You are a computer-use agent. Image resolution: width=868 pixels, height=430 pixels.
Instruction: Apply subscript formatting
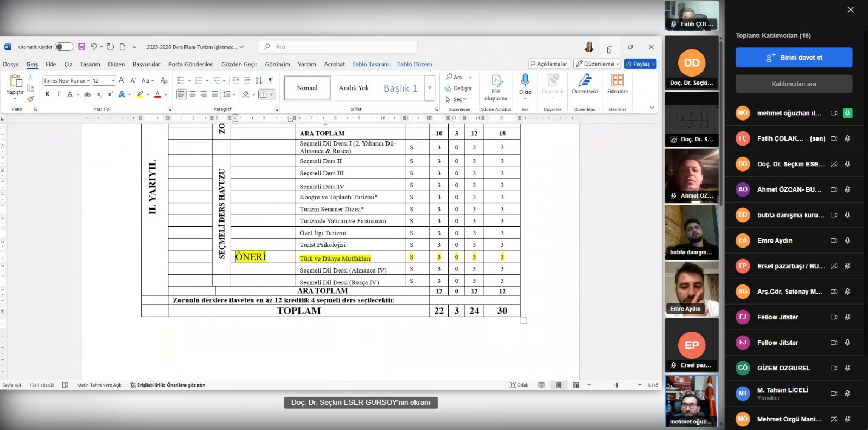(x=99, y=94)
